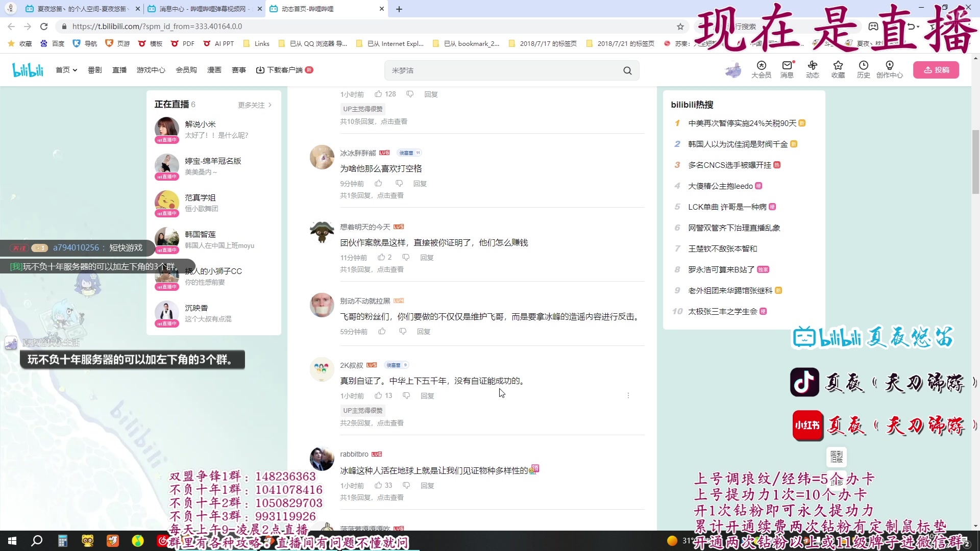Open Windows taskbar search
980x551 pixels.
(37, 541)
